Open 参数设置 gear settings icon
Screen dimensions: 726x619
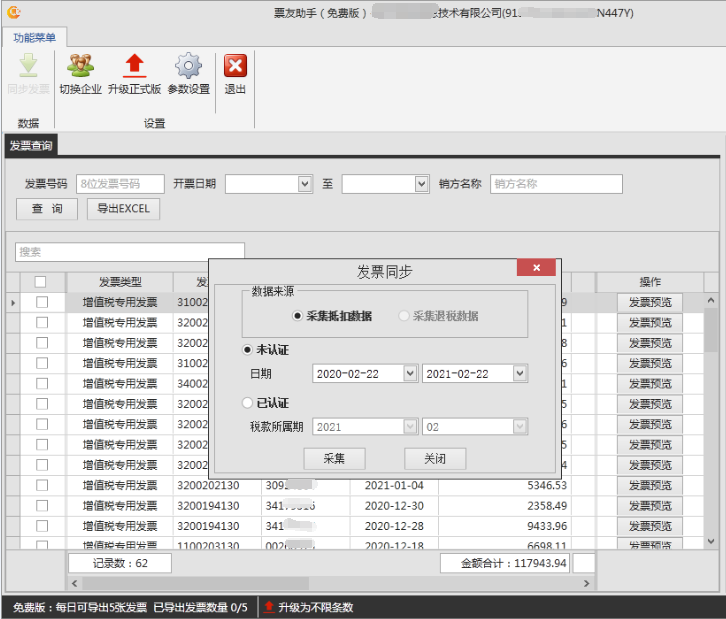point(188,67)
